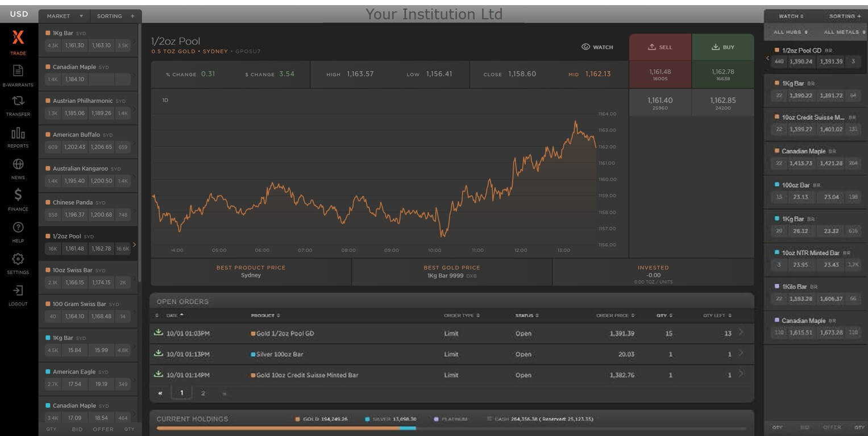Go to first page with double arrow
Screen dimensions: 868x436
[160, 393]
